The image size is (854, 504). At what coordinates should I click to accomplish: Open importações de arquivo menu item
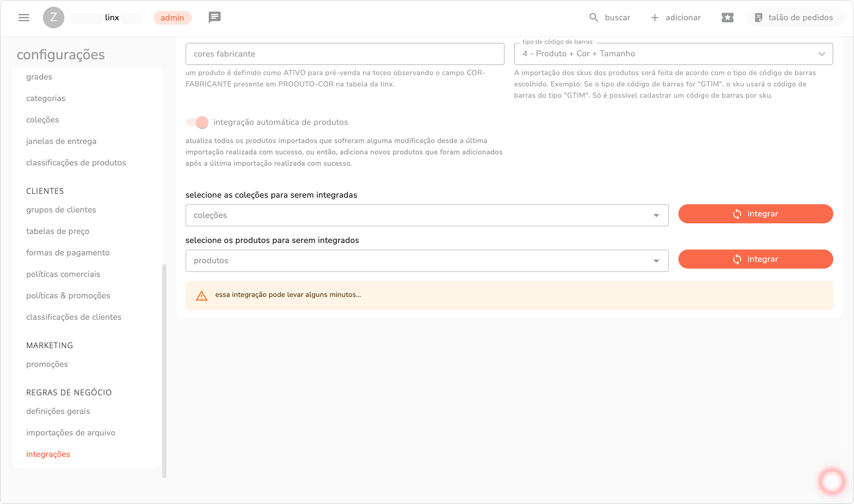pyautogui.click(x=71, y=433)
